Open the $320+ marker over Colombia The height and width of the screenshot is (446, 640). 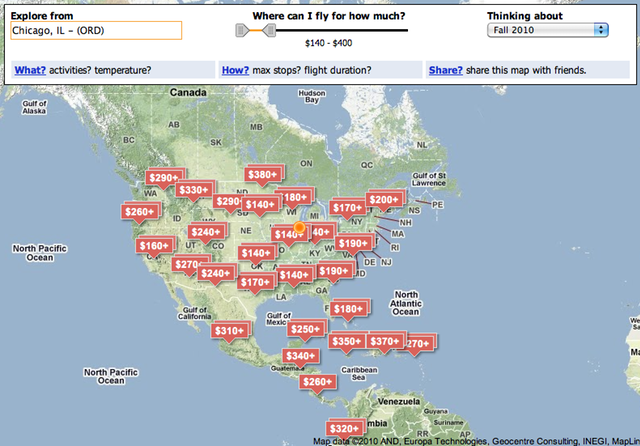[x=344, y=428]
